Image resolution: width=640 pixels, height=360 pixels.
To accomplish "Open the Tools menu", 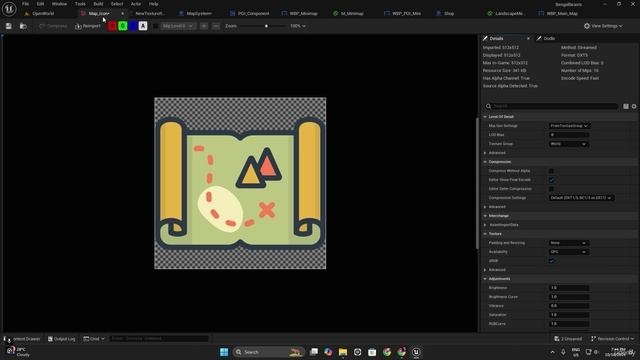I will 80,4.
